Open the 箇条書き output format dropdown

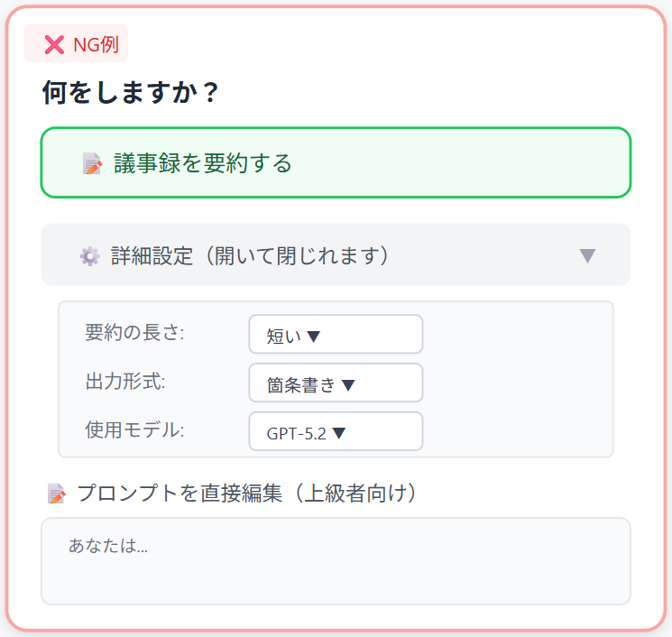click(x=335, y=383)
